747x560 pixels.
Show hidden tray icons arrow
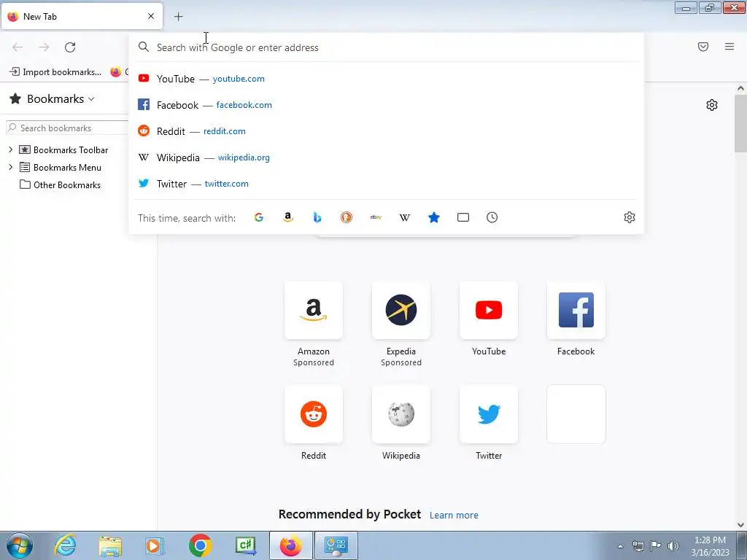pos(620,546)
